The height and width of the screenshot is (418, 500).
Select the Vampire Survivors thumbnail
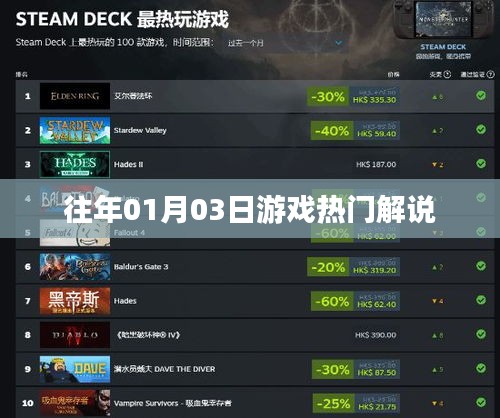point(75,403)
